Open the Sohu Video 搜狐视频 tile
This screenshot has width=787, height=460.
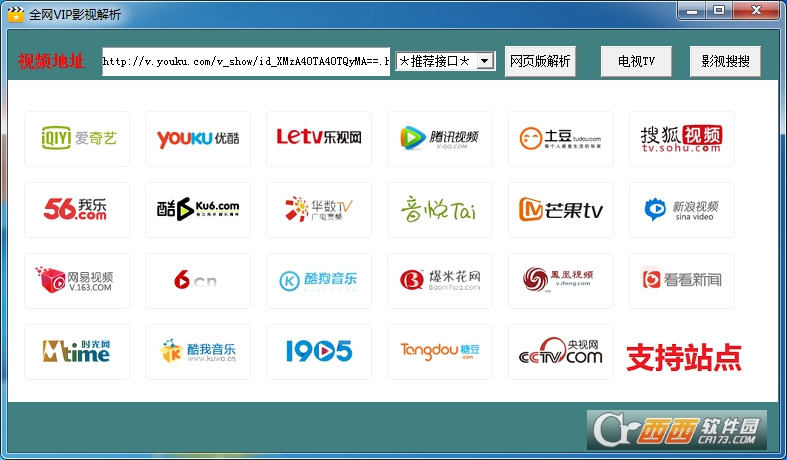tap(682, 139)
